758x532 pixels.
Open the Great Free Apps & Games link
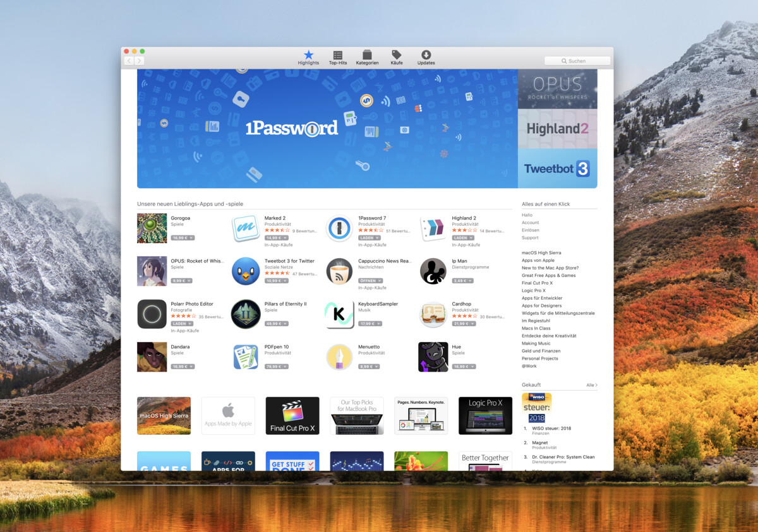pyautogui.click(x=549, y=275)
